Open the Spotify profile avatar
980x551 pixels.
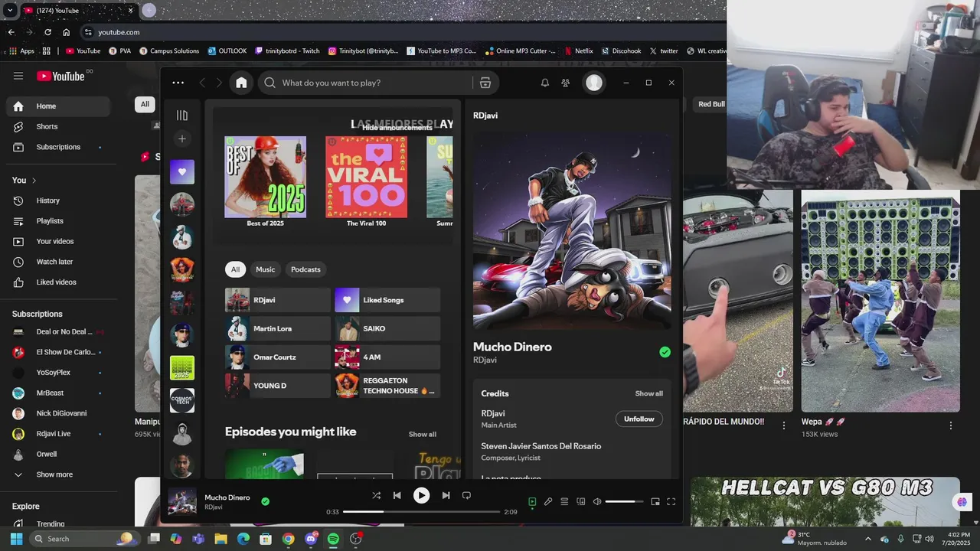(594, 83)
